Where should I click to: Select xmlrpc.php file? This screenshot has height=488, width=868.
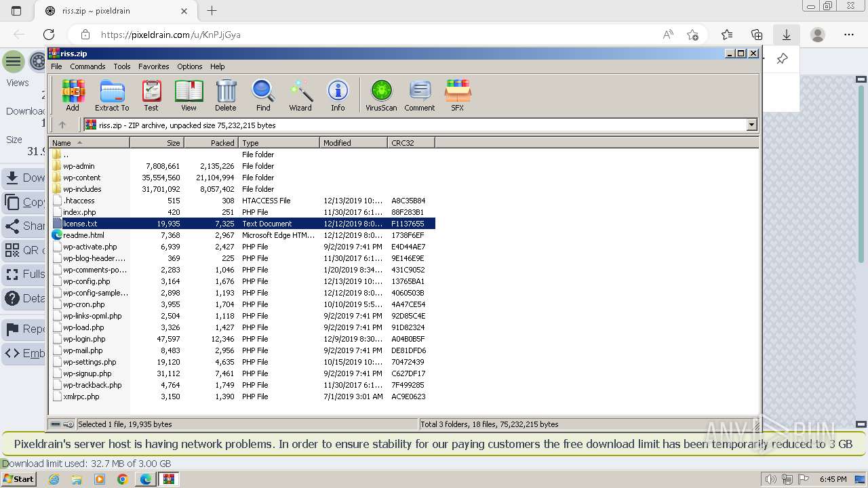[x=81, y=396]
